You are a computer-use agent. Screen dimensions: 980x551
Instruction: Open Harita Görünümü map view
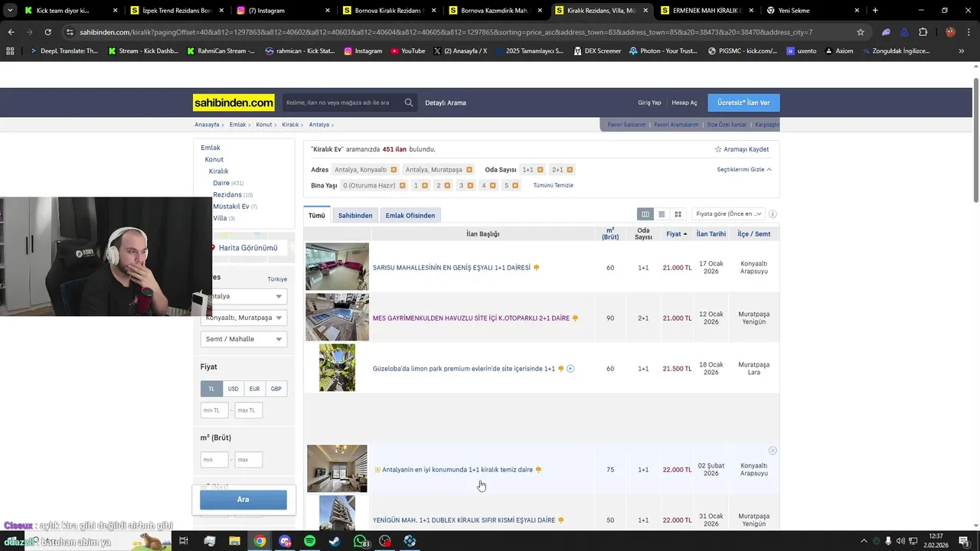(x=248, y=248)
